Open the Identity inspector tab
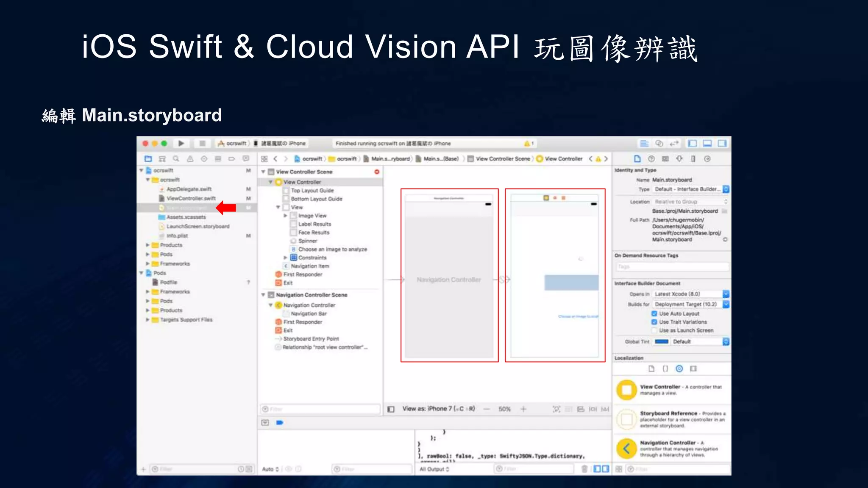The height and width of the screenshot is (488, 868). (x=665, y=159)
